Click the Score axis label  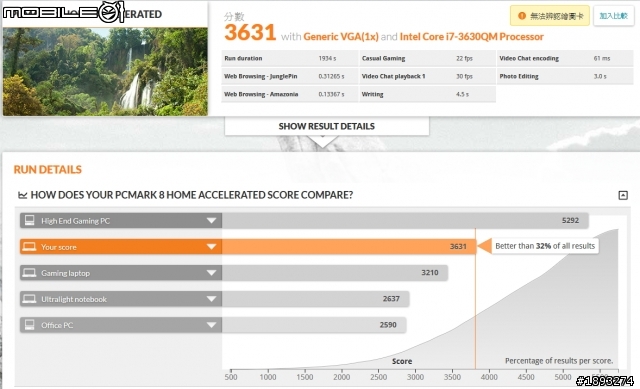tap(402, 361)
